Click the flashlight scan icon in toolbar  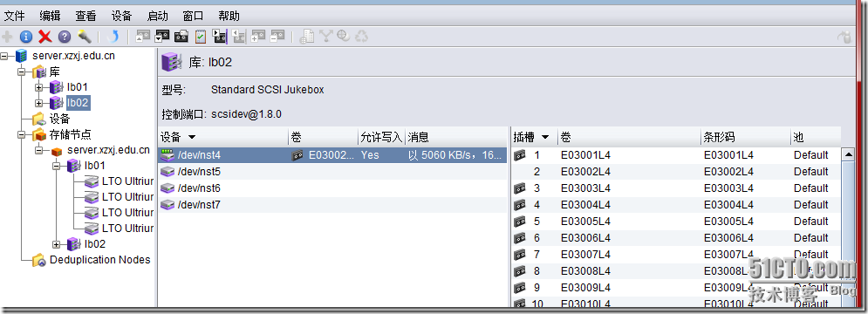pyautogui.click(x=84, y=38)
